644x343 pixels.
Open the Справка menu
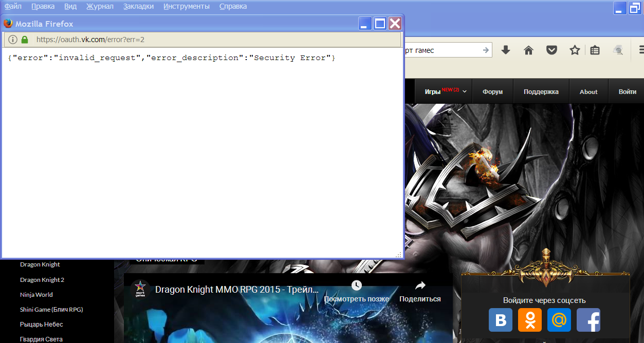point(233,7)
